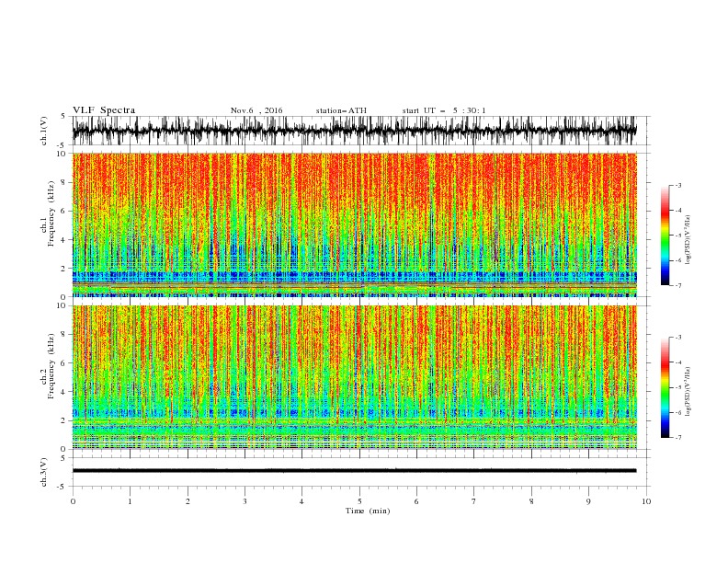Click the ch.2 spectrogram panel
728x563 pixels.
coord(354,377)
